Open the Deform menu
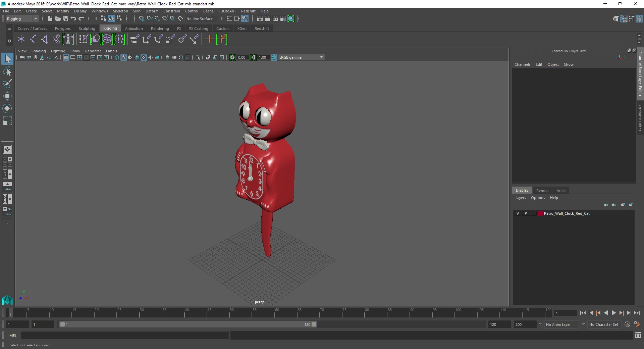 coord(152,11)
